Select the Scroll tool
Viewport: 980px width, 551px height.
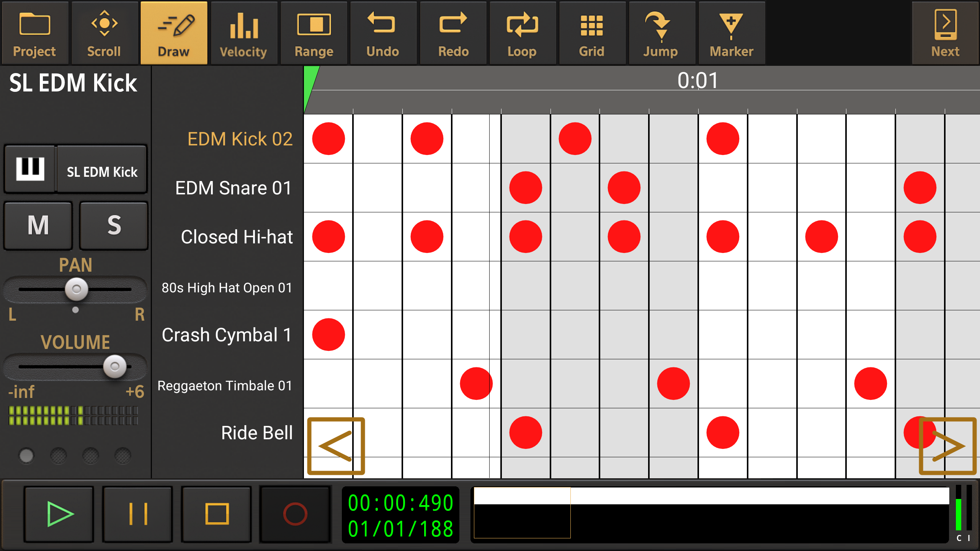(104, 33)
